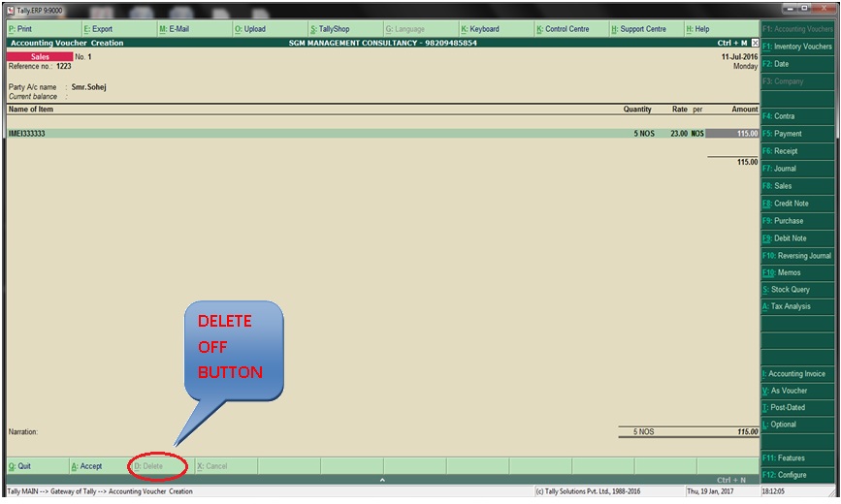This screenshot has height=504, width=841.
Task: Click the 11-Jul-2016 voucher date
Action: tap(739, 57)
